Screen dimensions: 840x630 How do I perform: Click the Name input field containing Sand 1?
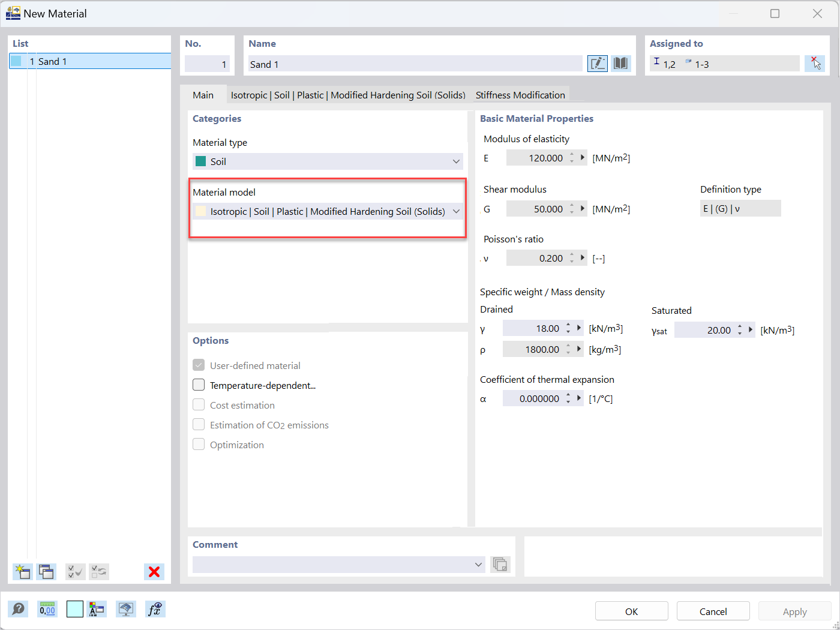(x=415, y=64)
